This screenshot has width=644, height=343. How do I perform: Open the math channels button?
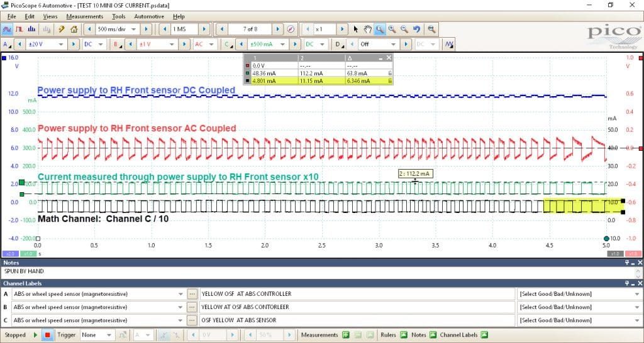pos(449,44)
